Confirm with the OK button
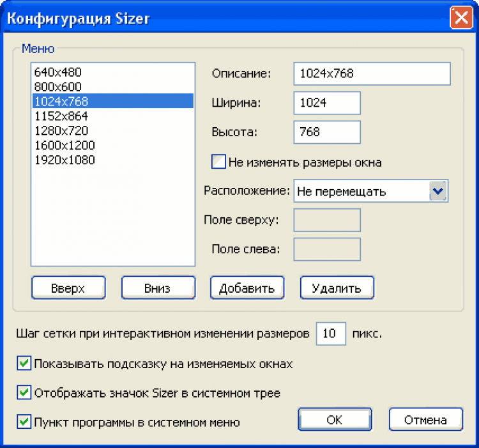The image size is (479, 448). coord(335,420)
